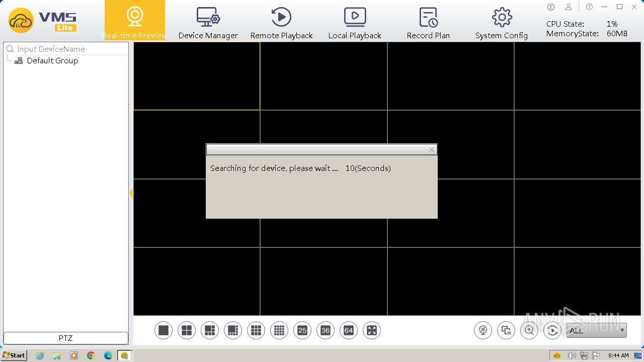644x362 pixels.
Task: Open media player from taskbar
Action: tap(74, 355)
